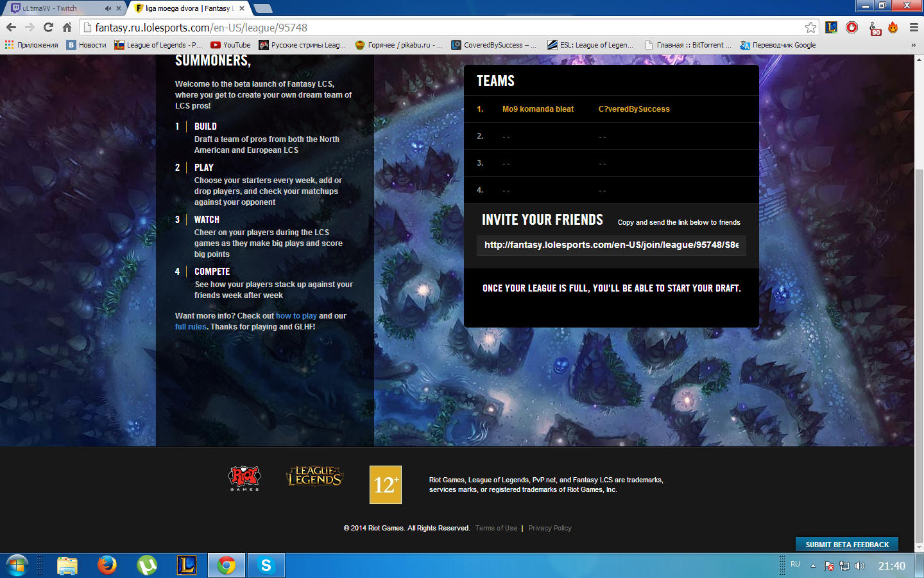Screen dimensions: 924x578
Task: Open the Главная BitTorrent bookmark
Action: (x=688, y=45)
